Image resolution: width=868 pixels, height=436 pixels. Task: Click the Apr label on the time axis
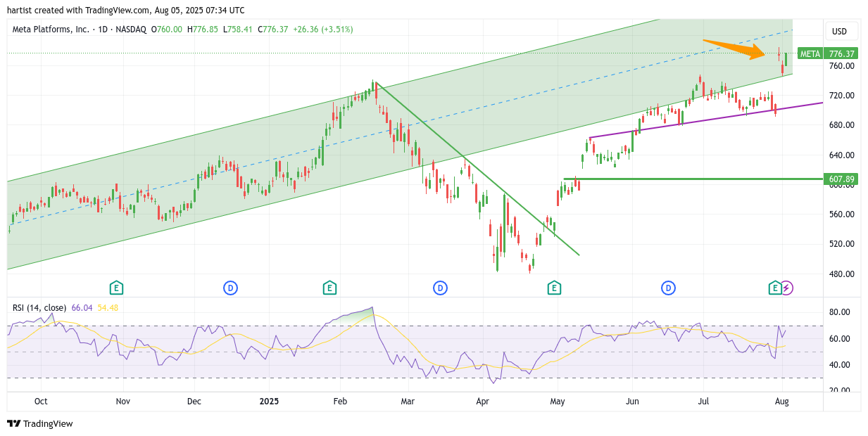(x=482, y=402)
